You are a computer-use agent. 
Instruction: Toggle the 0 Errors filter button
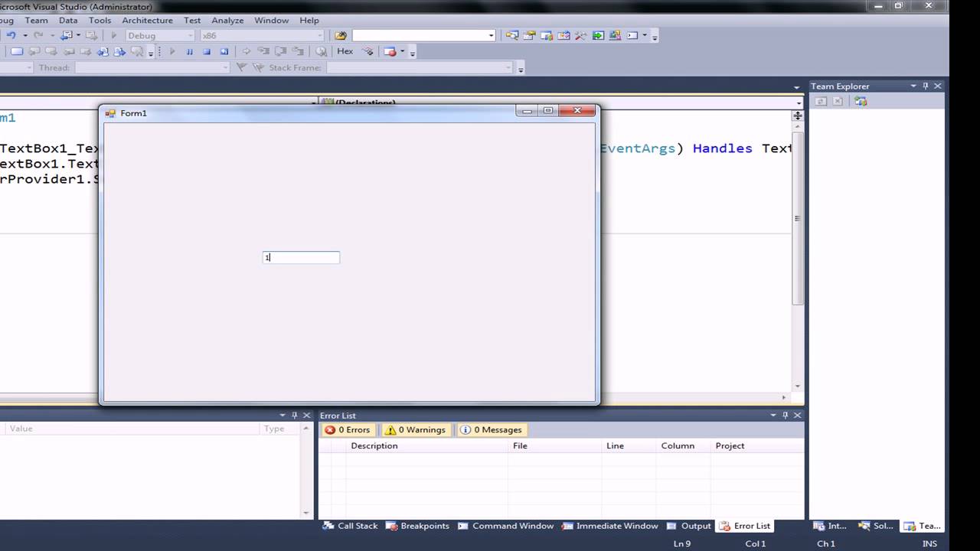coord(348,430)
